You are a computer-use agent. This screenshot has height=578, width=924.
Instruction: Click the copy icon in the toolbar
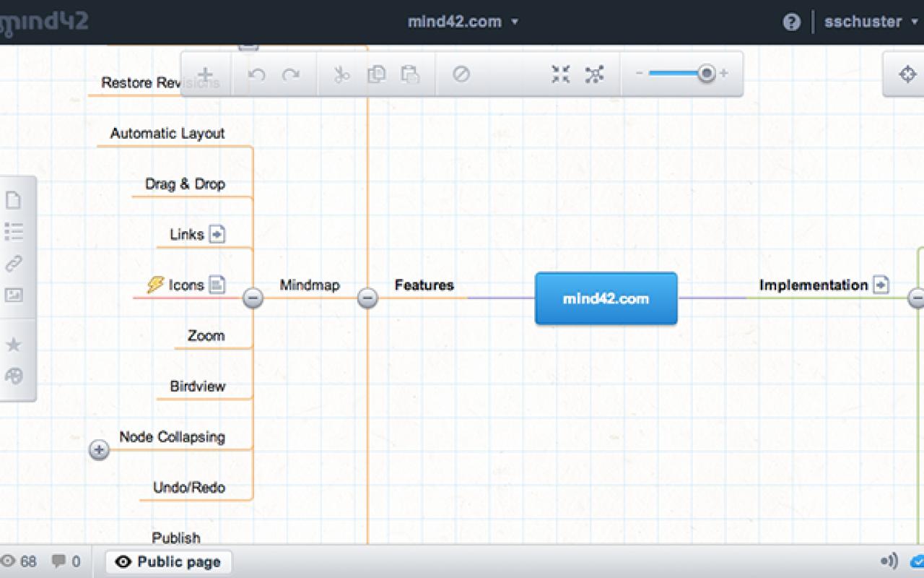[x=376, y=74]
